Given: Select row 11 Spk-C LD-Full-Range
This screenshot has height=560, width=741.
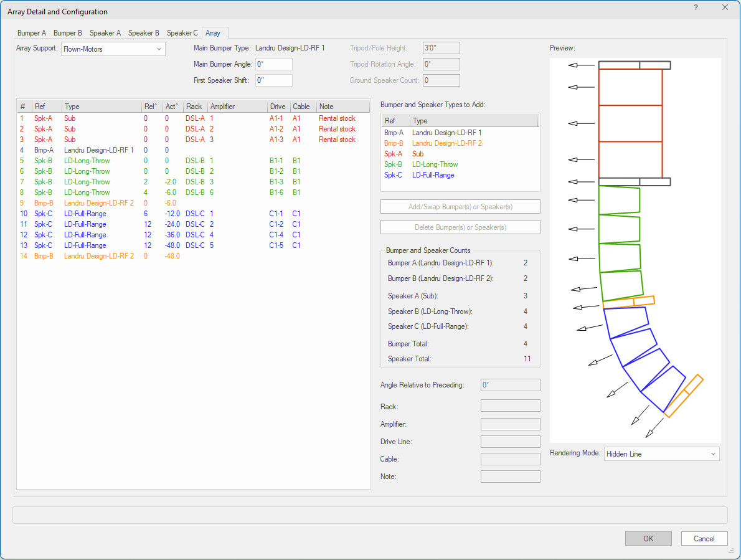Looking at the screenshot, I should [193, 224].
